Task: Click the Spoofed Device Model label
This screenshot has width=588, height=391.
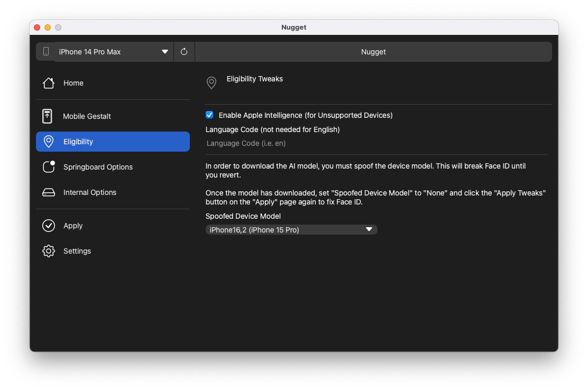Action: [x=243, y=216]
